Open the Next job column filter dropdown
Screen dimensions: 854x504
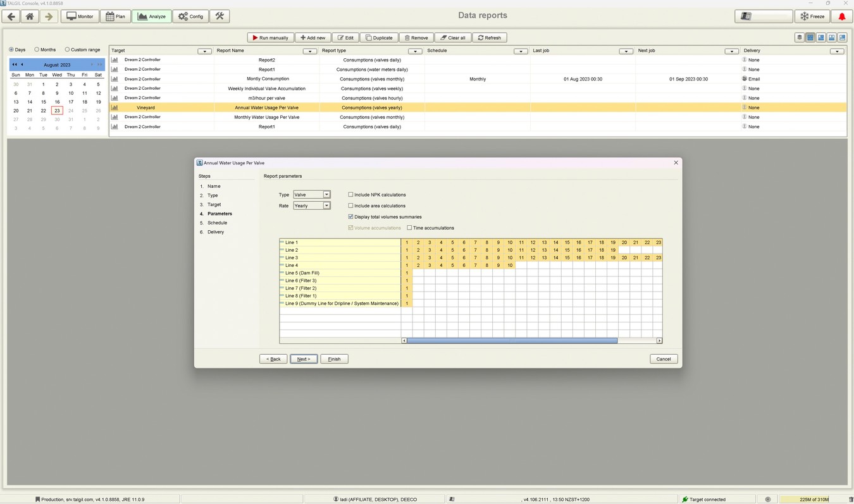point(731,51)
